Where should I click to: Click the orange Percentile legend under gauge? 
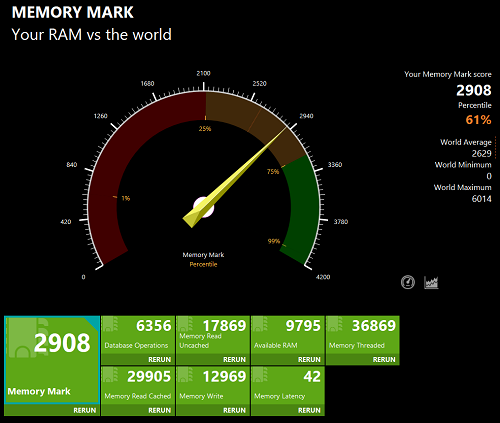[203, 264]
